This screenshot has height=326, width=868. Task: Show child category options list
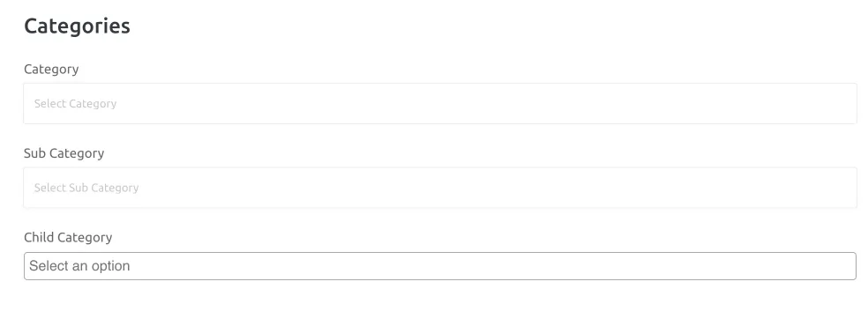(x=440, y=266)
